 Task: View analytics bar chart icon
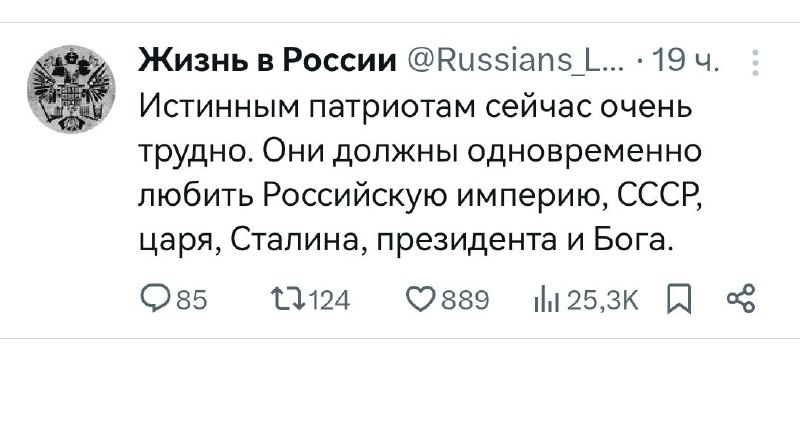(x=546, y=300)
